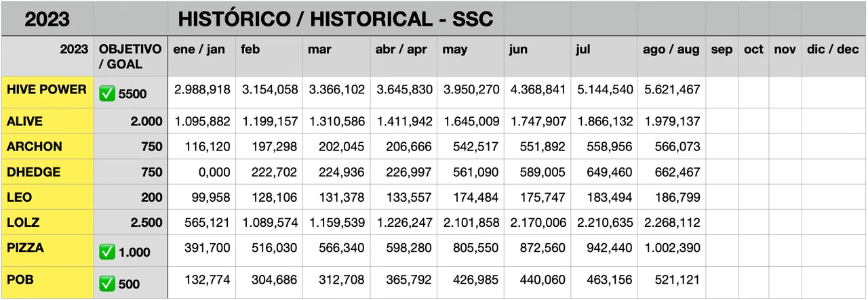Select the HIVE POWER row label

47,89
